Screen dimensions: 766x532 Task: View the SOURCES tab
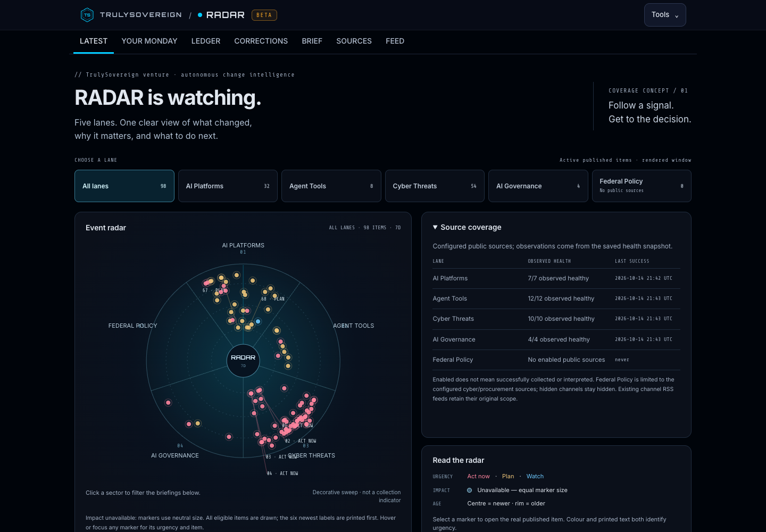point(354,41)
